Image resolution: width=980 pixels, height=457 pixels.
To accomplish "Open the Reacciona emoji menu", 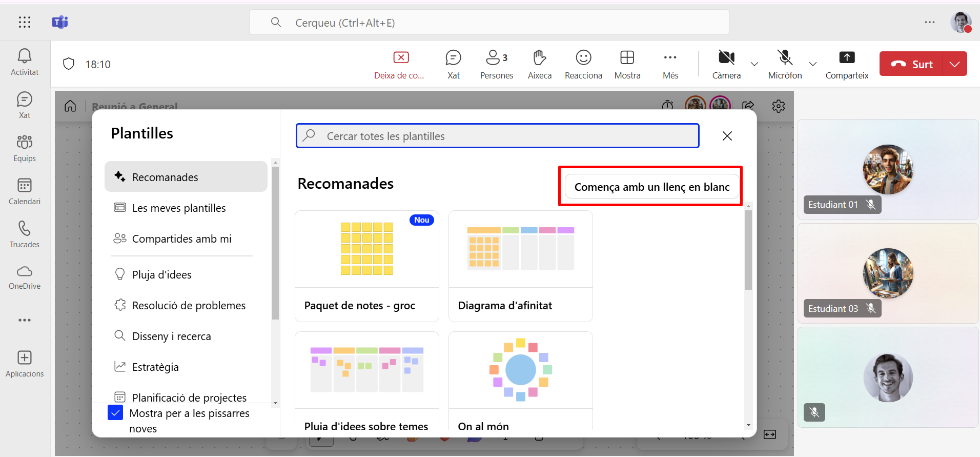I will [583, 64].
